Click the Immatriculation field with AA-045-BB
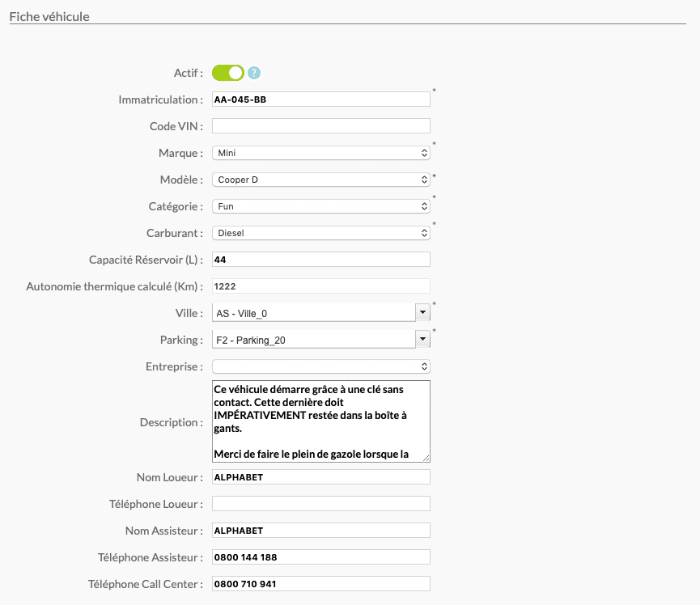Image resolution: width=700 pixels, height=605 pixels. (321, 99)
